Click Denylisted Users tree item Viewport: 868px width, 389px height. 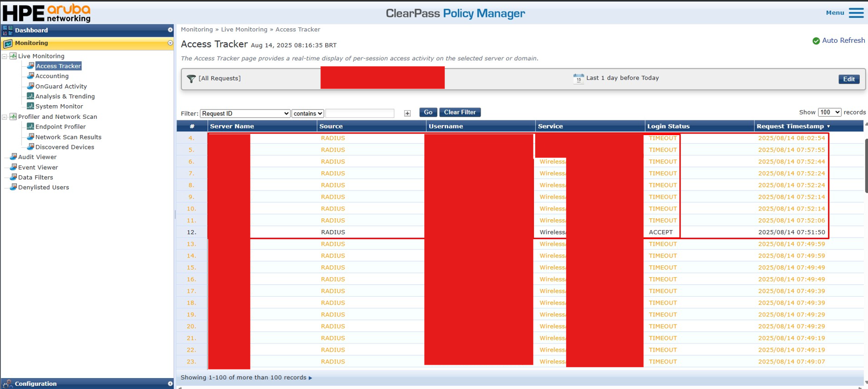(x=43, y=188)
